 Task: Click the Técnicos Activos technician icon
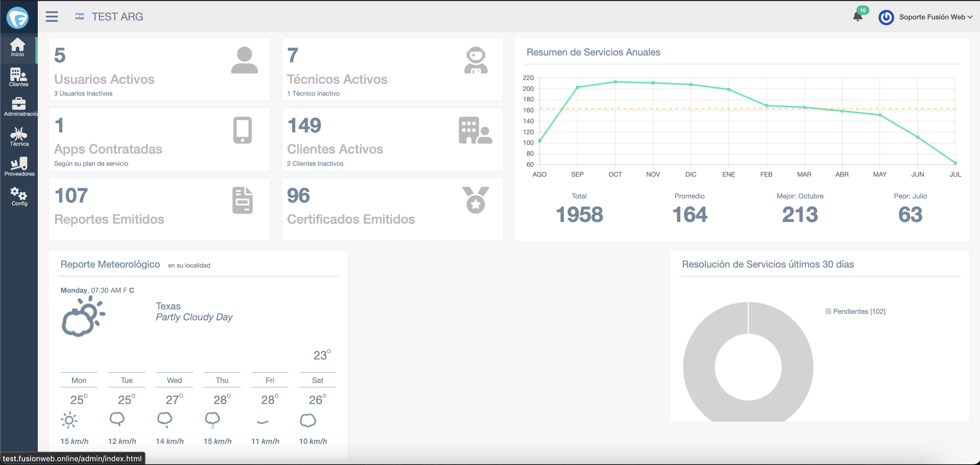tap(476, 60)
